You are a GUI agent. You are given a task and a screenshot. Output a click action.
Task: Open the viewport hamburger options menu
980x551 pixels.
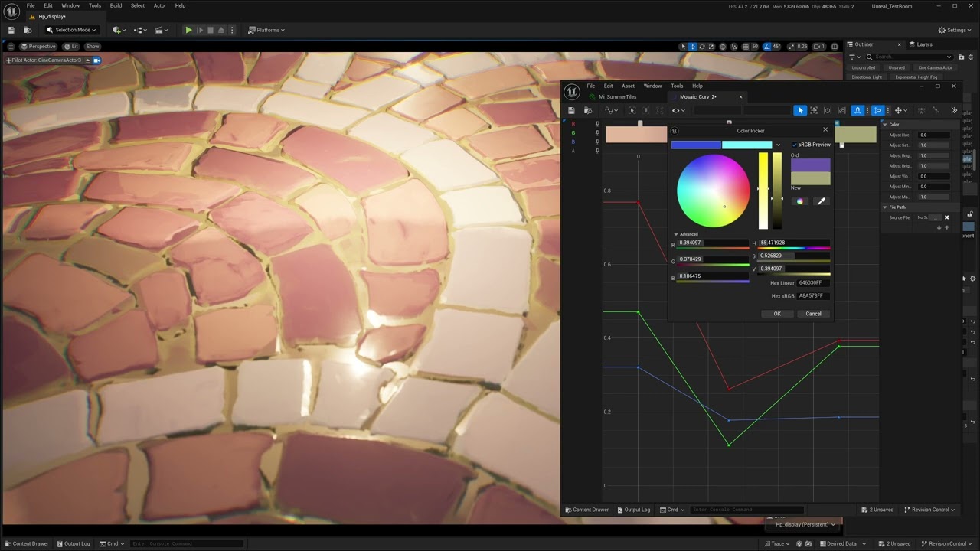11,47
